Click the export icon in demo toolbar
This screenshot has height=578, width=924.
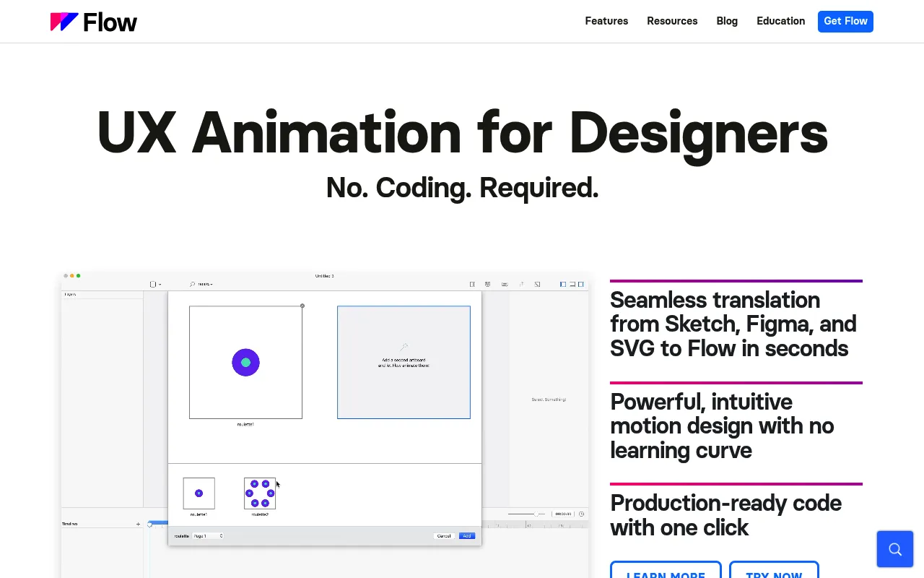pyautogui.click(x=522, y=284)
